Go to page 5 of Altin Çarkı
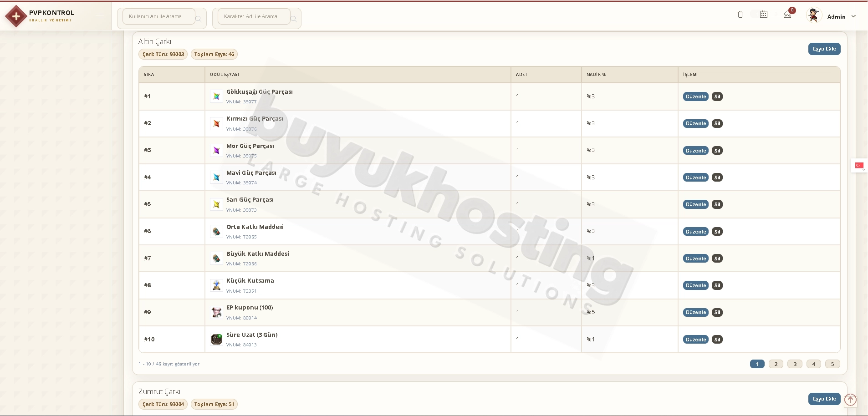Screen dimensions: 868x416 pyautogui.click(x=832, y=364)
